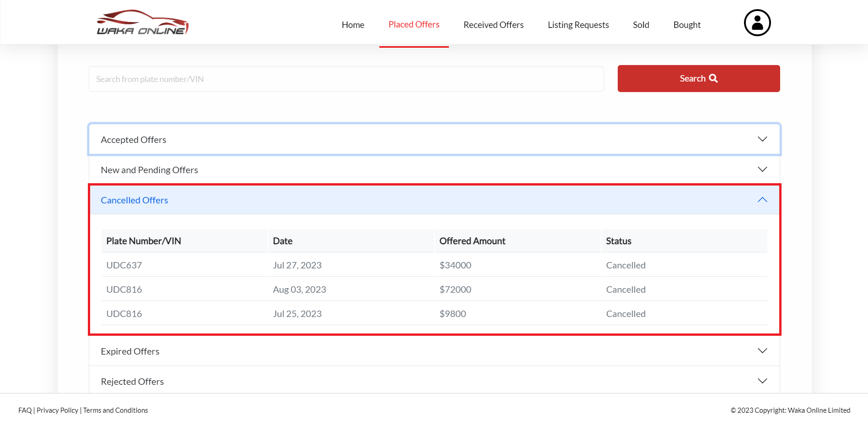
Task: Select UDC816 in the Aug 03 row
Action: [124, 289]
